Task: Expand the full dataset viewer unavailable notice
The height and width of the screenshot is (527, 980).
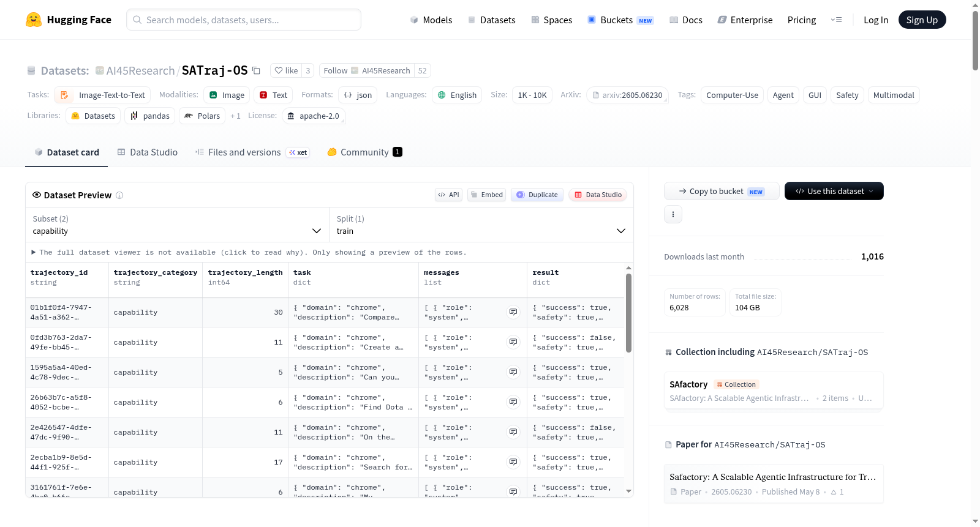Action: (x=249, y=252)
